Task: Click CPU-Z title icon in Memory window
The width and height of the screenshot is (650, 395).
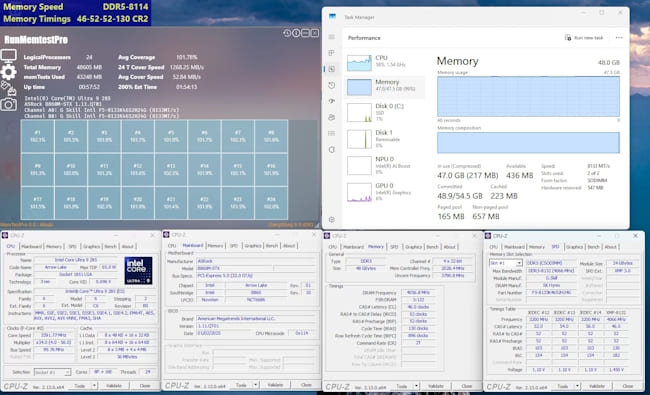Action: (327, 235)
